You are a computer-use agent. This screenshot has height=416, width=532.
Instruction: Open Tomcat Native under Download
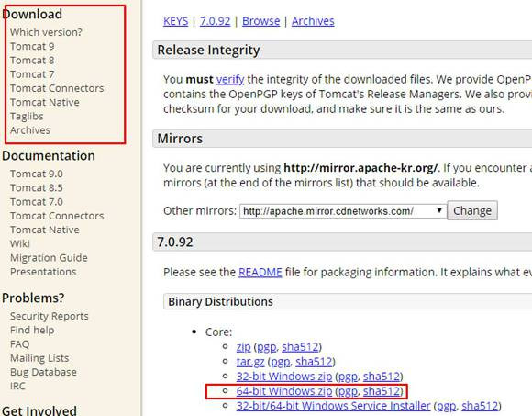[44, 102]
